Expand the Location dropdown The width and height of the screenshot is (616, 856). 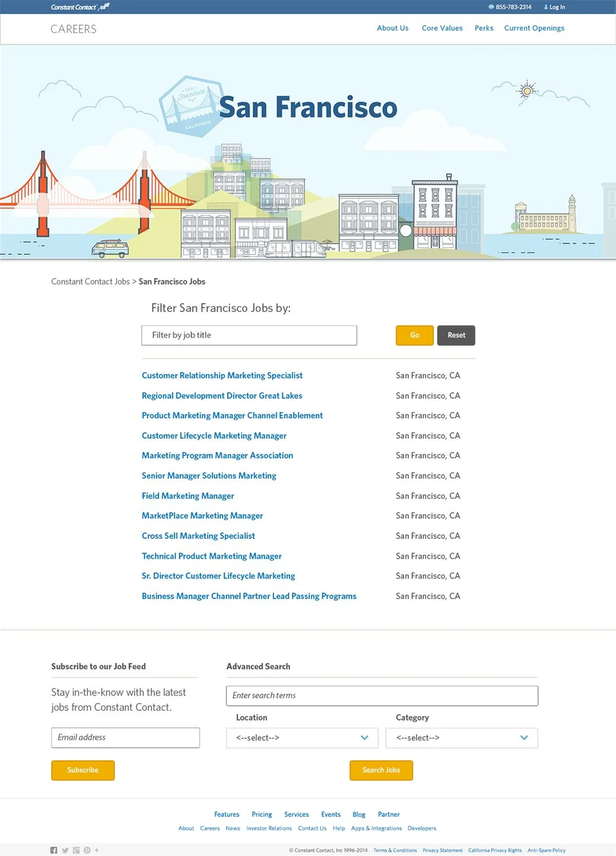click(302, 738)
